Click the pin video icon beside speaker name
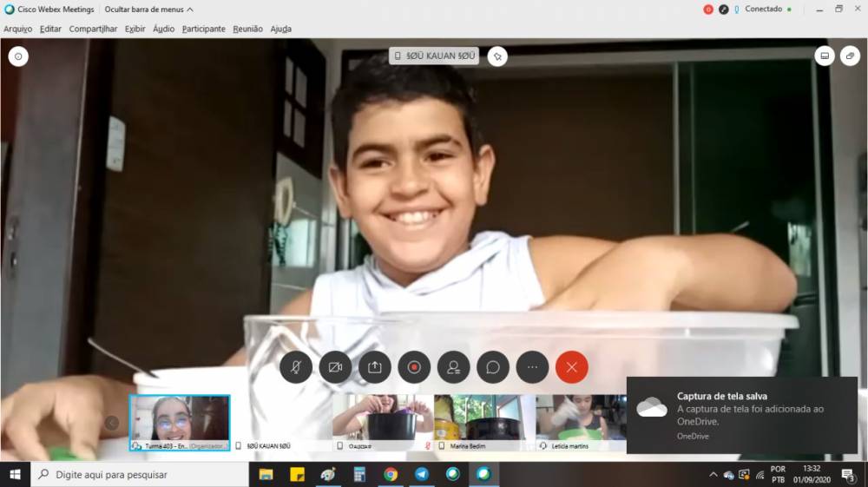This screenshot has height=487, width=868. [497, 56]
